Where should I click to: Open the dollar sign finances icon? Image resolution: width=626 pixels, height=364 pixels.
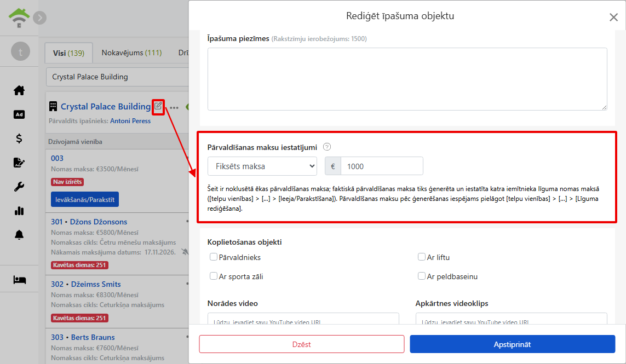pyautogui.click(x=19, y=138)
